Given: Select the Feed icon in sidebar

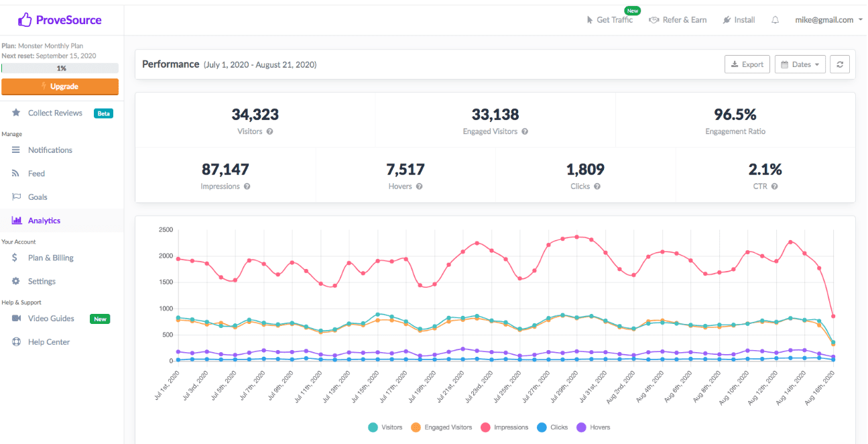Looking at the screenshot, I should point(16,173).
